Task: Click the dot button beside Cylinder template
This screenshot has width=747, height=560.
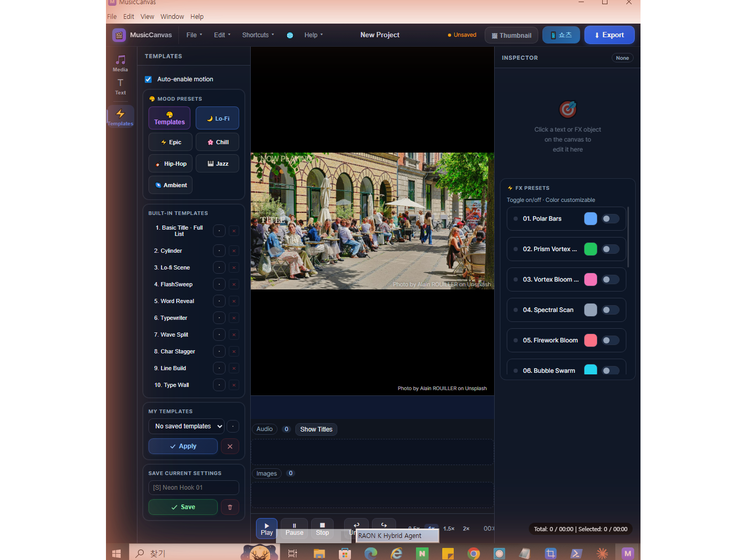Action: (x=219, y=251)
